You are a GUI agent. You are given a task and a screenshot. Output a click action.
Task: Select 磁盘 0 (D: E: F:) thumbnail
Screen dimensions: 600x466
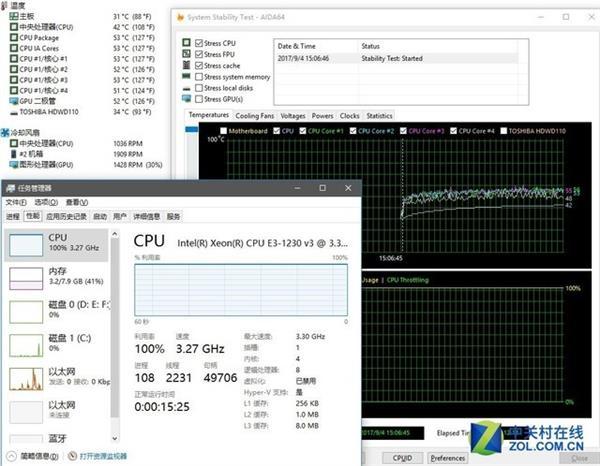coord(26,312)
